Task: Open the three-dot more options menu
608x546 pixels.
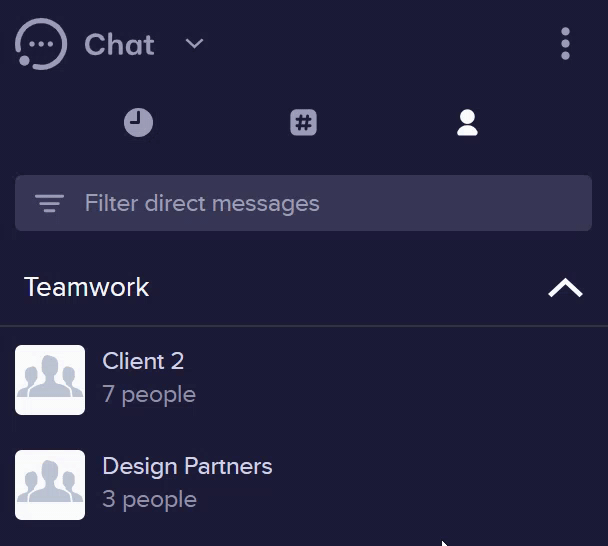Action: coord(565,44)
